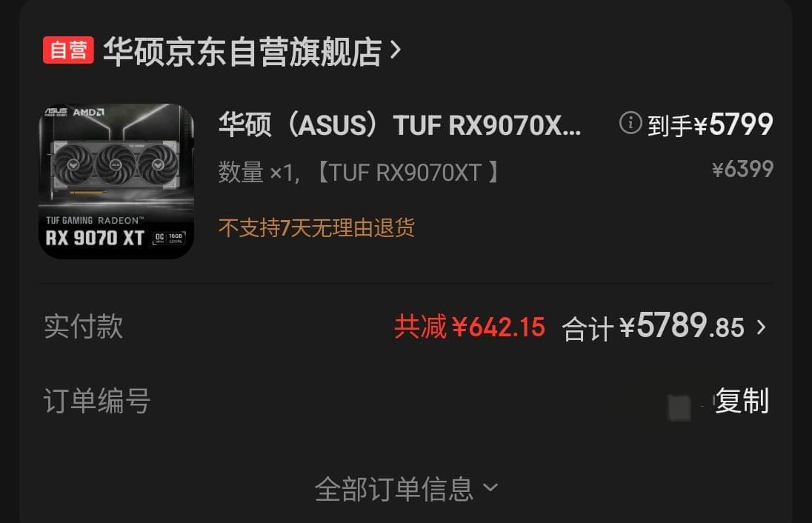This screenshot has height=523, width=812.
Task: Click the original price ¥6399
Action: click(x=742, y=169)
